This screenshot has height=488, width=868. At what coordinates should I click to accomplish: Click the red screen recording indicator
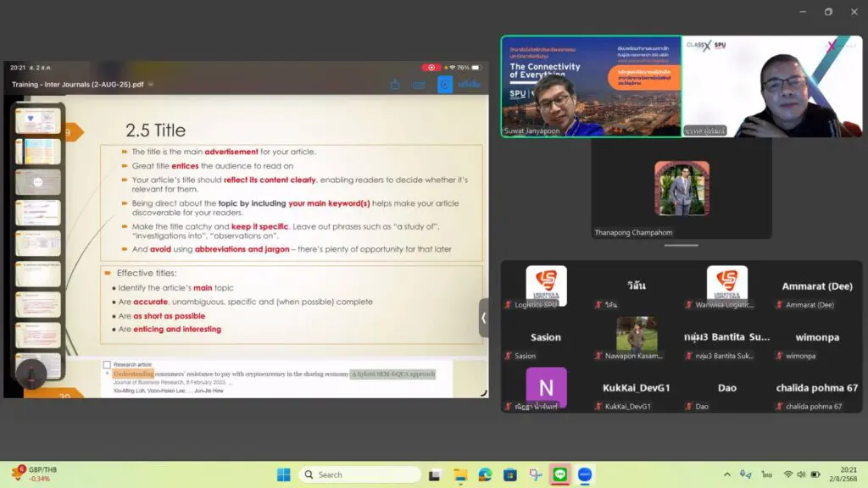click(431, 68)
